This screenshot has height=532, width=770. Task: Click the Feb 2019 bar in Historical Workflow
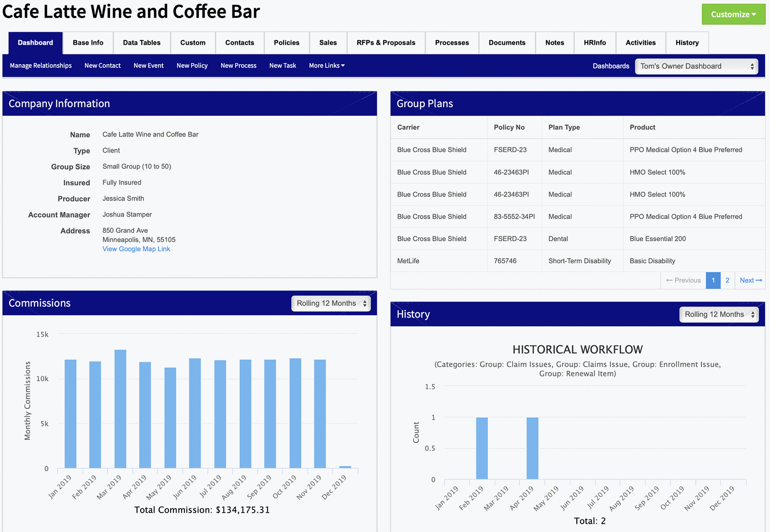coord(482,448)
